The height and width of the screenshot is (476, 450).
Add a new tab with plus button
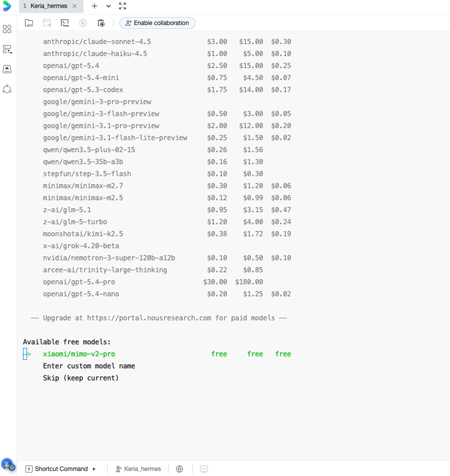94,6
